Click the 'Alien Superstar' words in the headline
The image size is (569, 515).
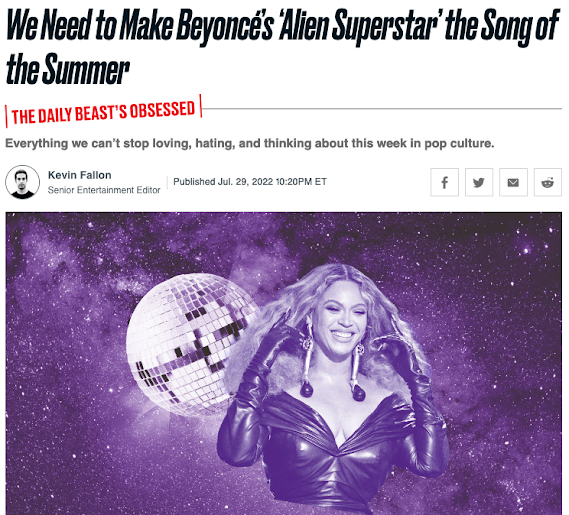point(359,26)
